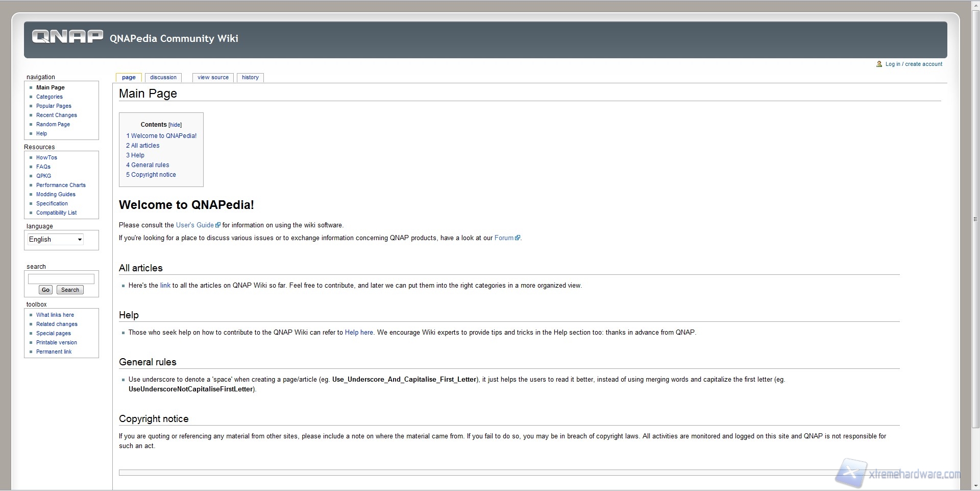Open the history tab
This screenshot has width=980, height=491.
250,78
